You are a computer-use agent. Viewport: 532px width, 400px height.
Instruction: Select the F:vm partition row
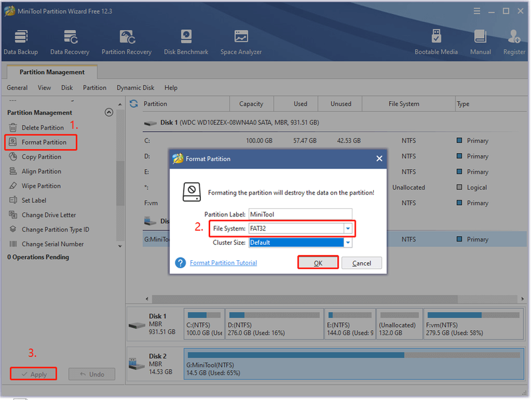[x=334, y=203]
